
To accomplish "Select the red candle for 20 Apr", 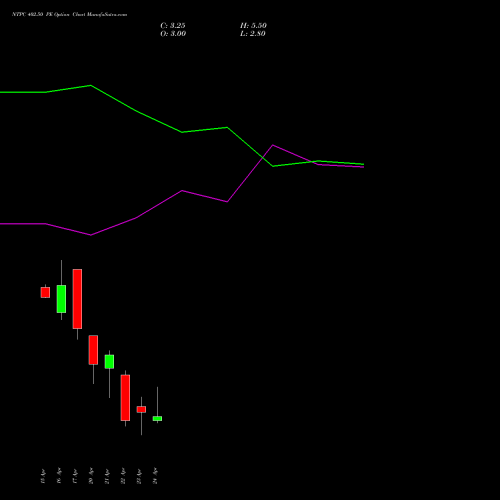I will pos(93,350).
